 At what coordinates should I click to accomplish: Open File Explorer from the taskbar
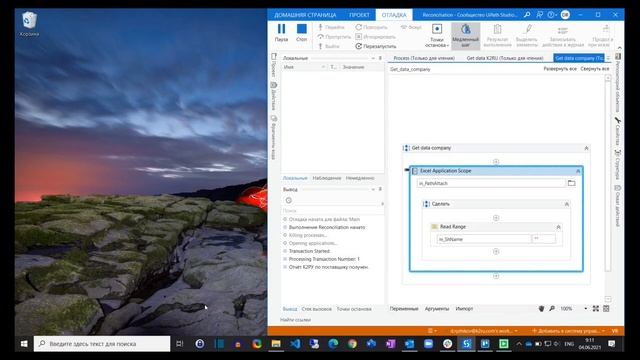(x=276, y=344)
